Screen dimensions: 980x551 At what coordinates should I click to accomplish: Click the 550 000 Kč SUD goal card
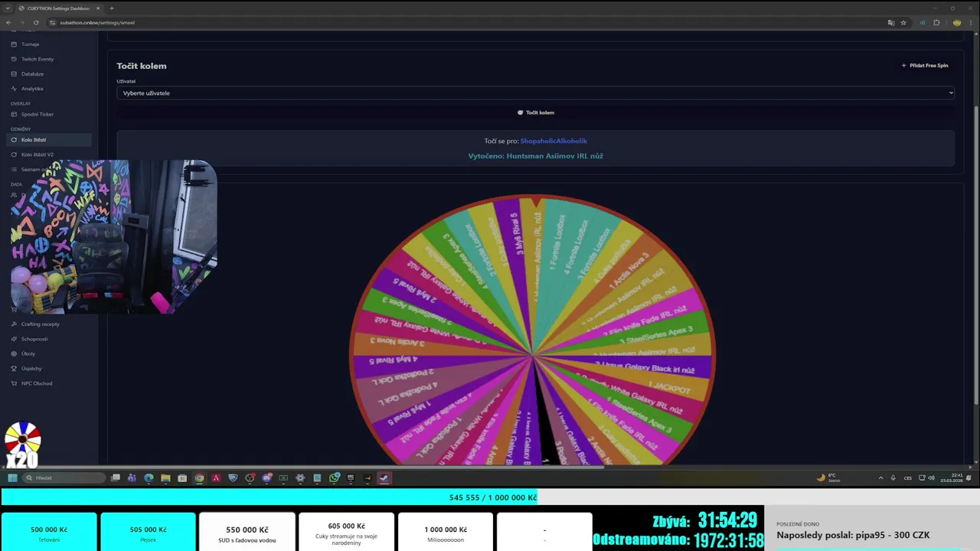[247, 532]
